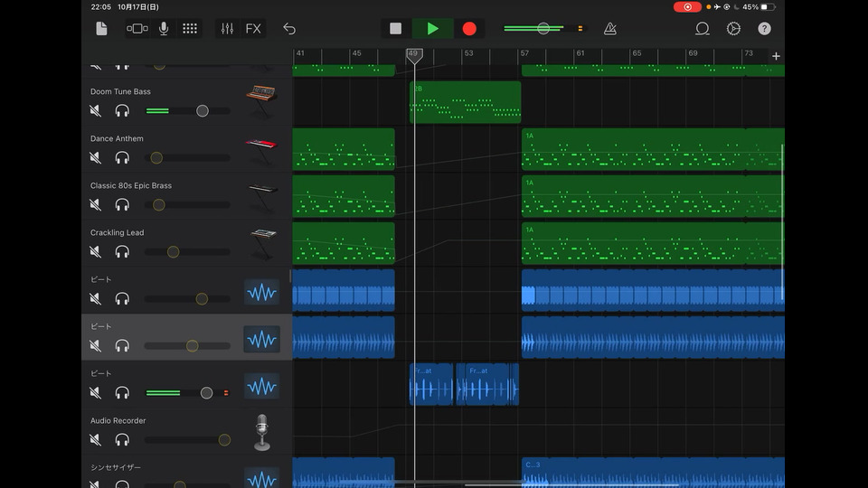Open the track view switcher icon
The height and width of the screenshot is (488, 868).
(137, 29)
